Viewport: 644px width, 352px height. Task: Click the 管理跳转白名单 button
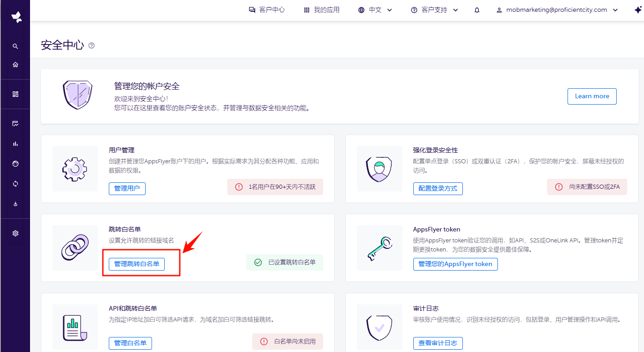coord(137,264)
